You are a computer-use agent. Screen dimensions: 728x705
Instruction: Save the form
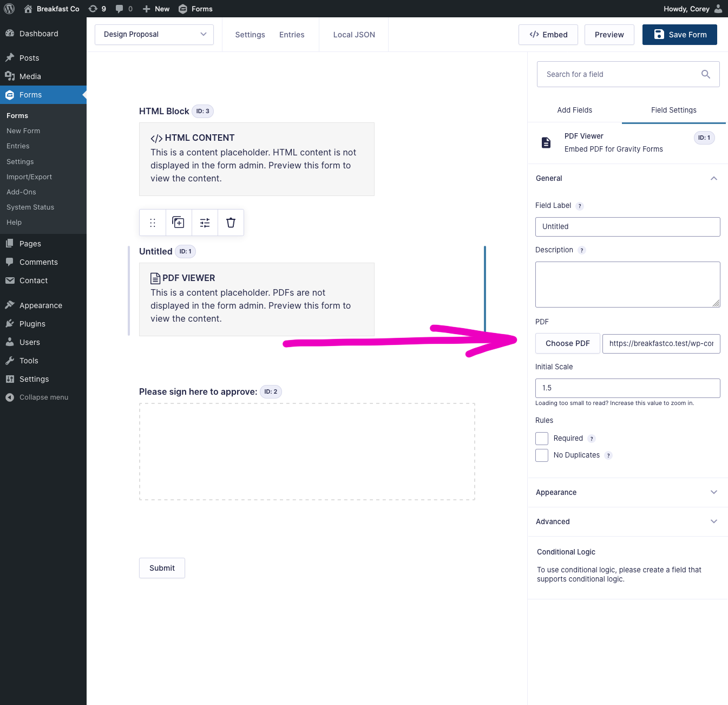(x=680, y=35)
